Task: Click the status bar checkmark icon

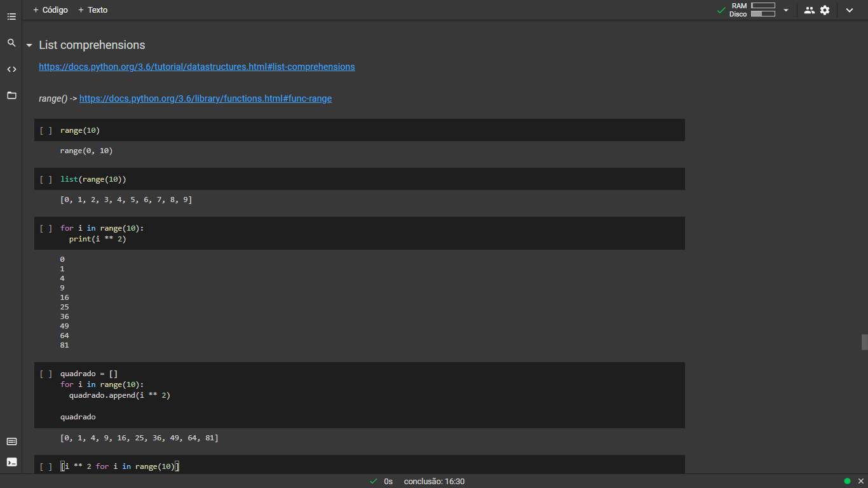Action: [x=374, y=481]
